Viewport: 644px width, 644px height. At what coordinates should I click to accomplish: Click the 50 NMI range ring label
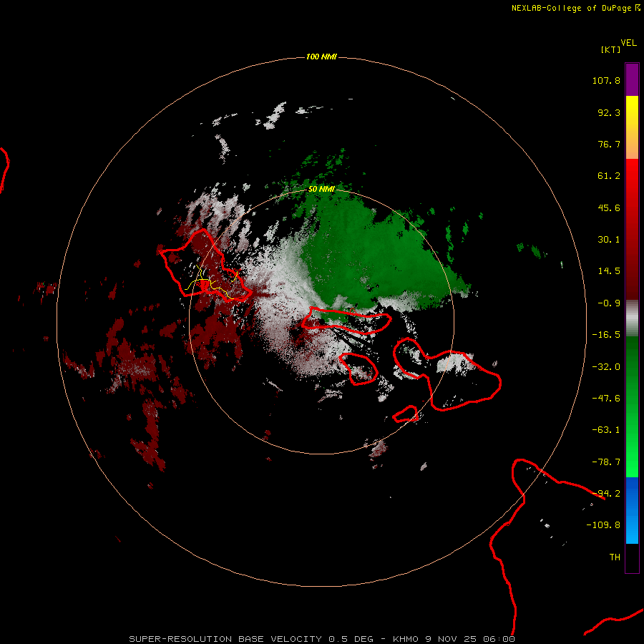[321, 189]
